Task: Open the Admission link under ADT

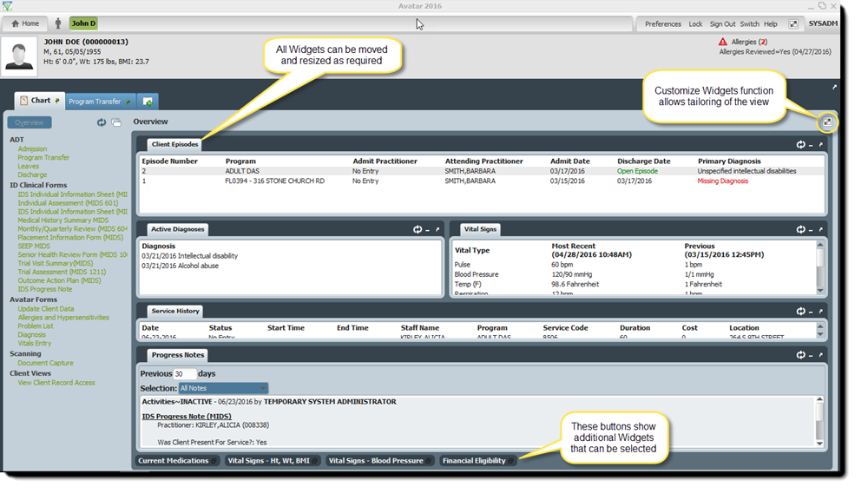Action: coord(32,149)
